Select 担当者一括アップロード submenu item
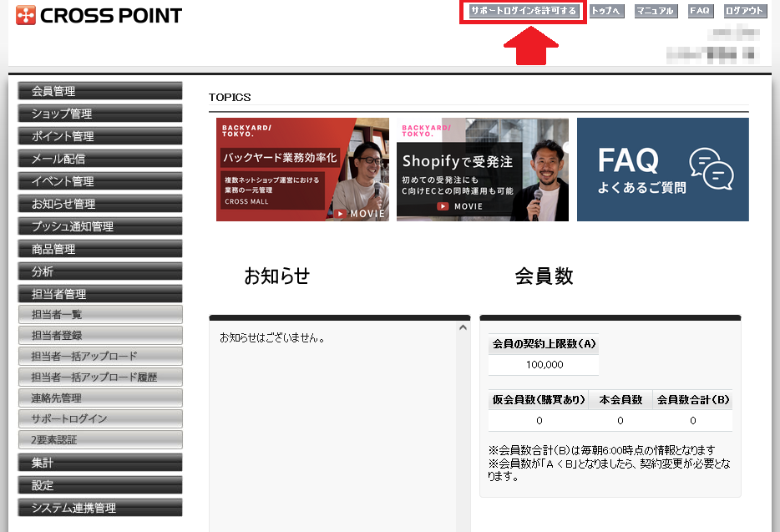This screenshot has height=532, width=780. point(100,357)
